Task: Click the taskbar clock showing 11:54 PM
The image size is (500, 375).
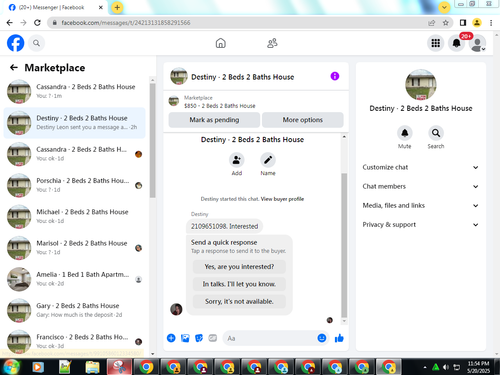Action: 478,367
